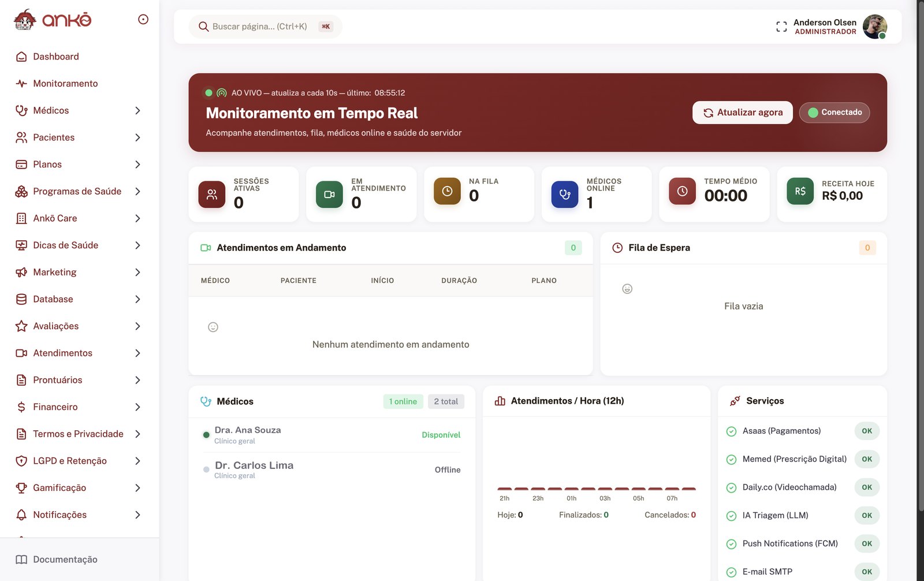This screenshot has width=924, height=581.
Task: Click the Documentação book icon
Action: click(21, 560)
